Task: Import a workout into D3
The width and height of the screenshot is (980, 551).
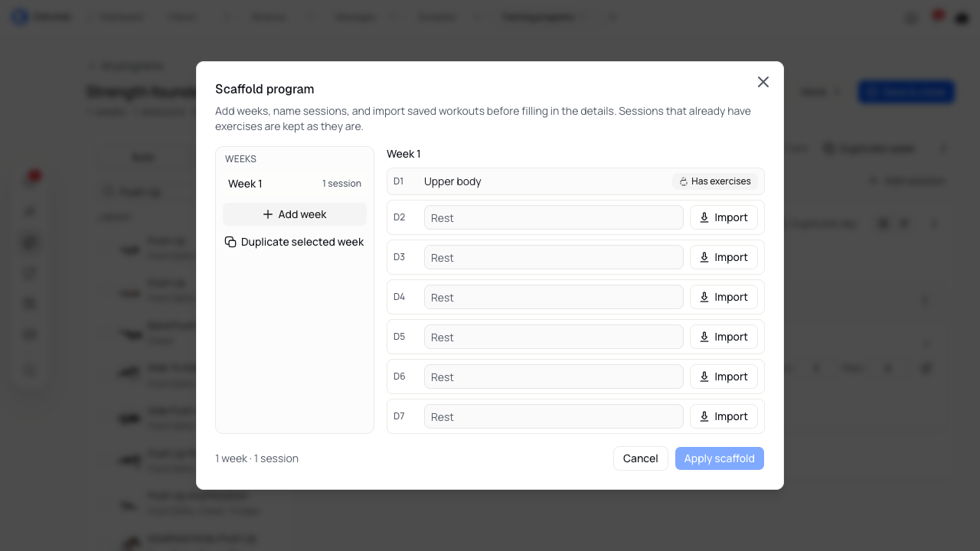Action: [724, 257]
